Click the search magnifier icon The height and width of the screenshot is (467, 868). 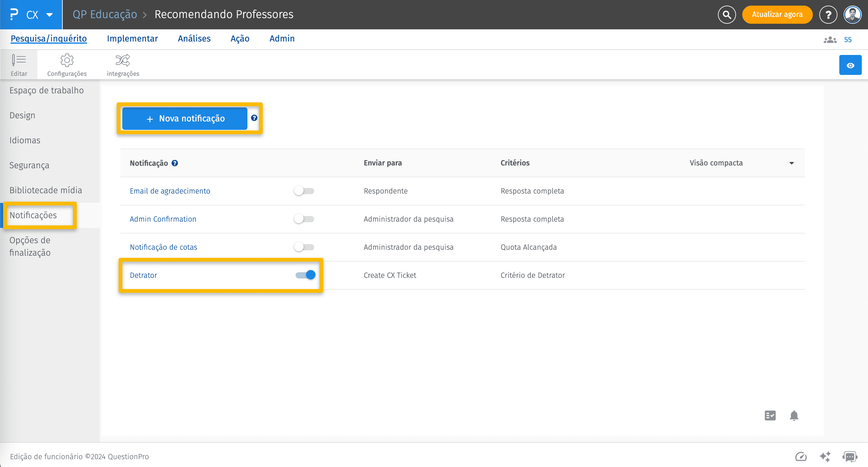tap(726, 14)
